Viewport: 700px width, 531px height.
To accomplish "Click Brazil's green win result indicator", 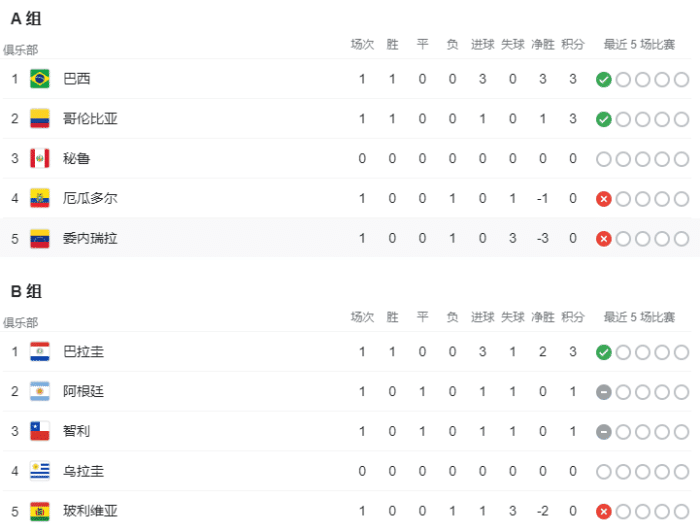I will pyautogui.click(x=603, y=79).
